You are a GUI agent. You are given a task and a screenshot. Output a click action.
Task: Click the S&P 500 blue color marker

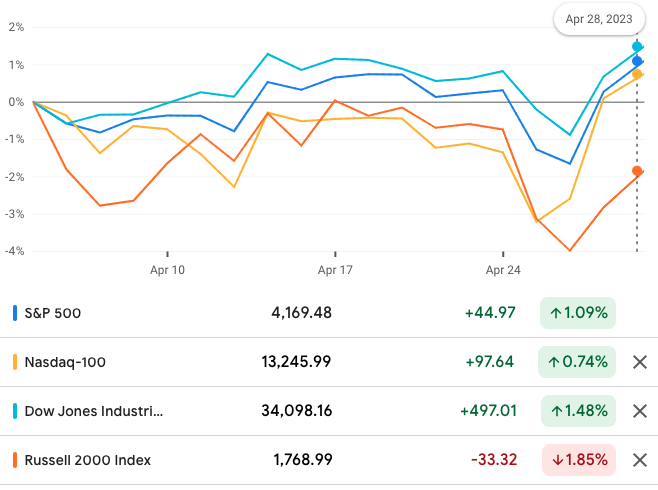15,313
